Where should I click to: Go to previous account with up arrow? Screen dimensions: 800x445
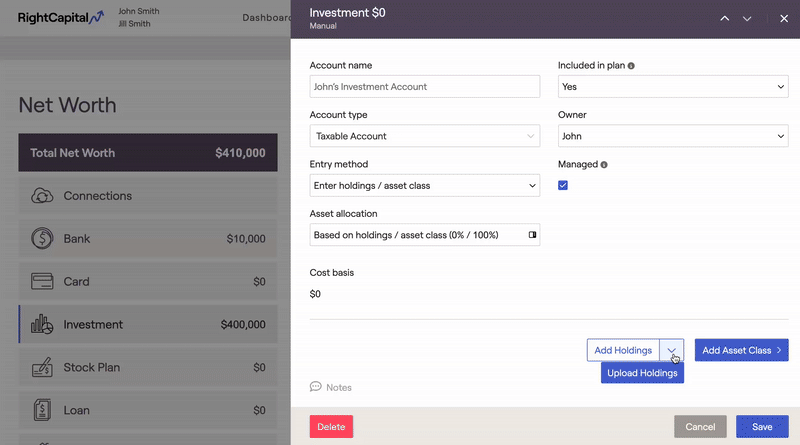(725, 19)
